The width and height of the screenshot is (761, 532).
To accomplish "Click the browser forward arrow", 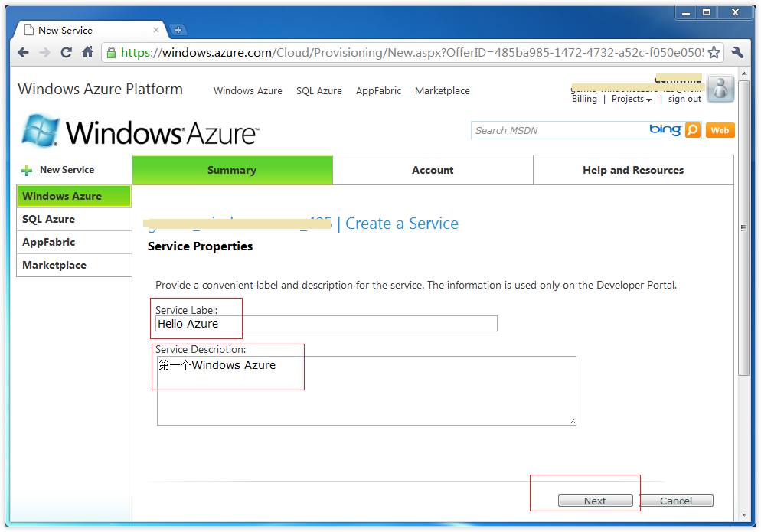I will pos(44,52).
